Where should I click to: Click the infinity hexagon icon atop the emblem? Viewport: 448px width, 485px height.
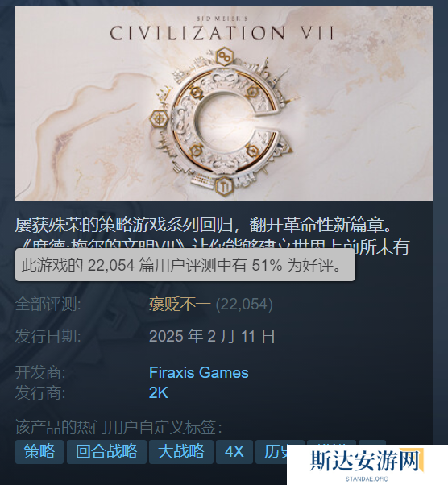(224, 56)
